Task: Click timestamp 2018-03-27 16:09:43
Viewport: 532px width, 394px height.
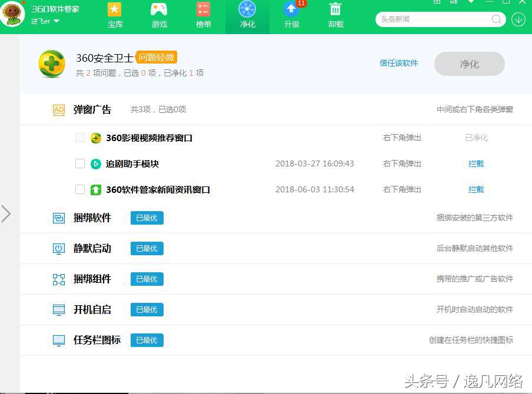Action: point(314,163)
